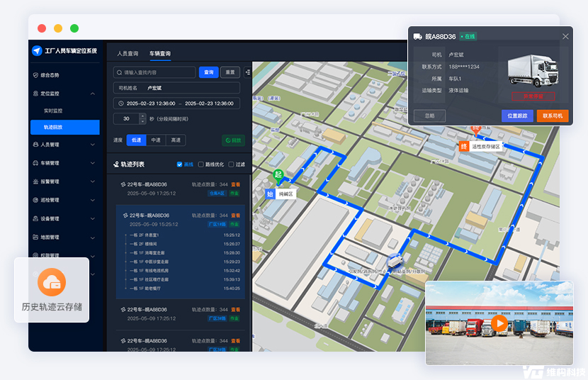Expand the 报警管理 sidebar menu
The height and width of the screenshot is (380, 588).
click(x=93, y=181)
